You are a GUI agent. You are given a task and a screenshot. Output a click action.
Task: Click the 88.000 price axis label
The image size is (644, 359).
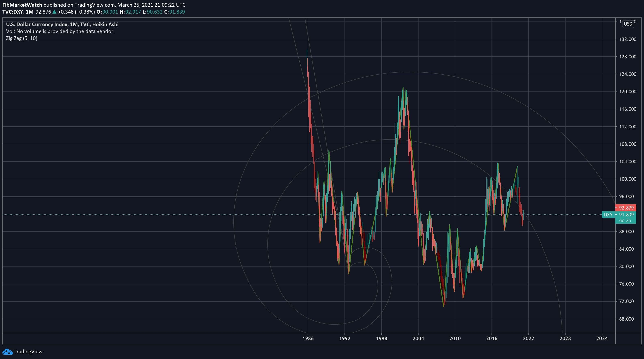(627, 231)
